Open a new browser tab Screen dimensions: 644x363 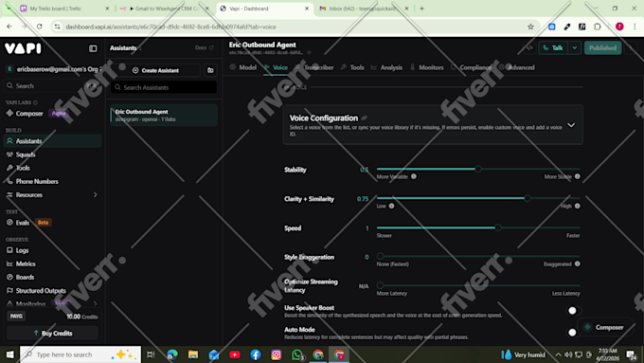click(x=421, y=9)
